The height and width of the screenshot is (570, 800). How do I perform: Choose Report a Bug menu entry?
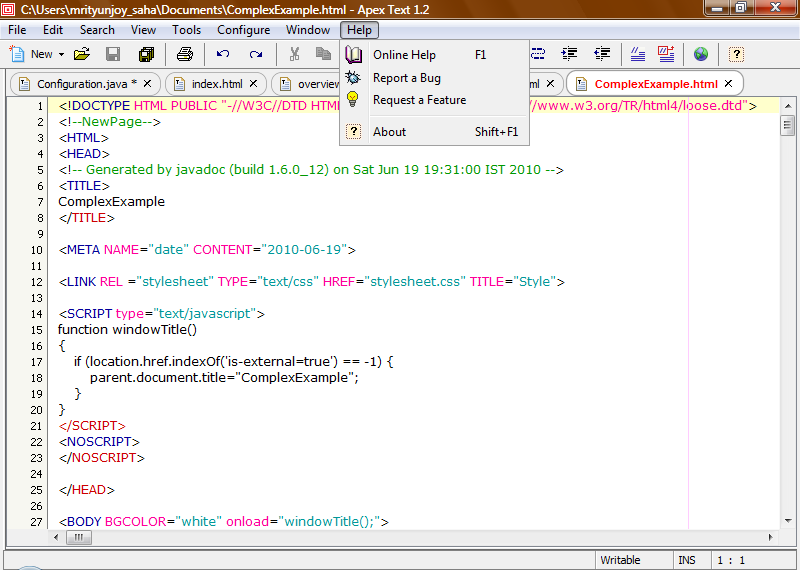click(x=434, y=78)
